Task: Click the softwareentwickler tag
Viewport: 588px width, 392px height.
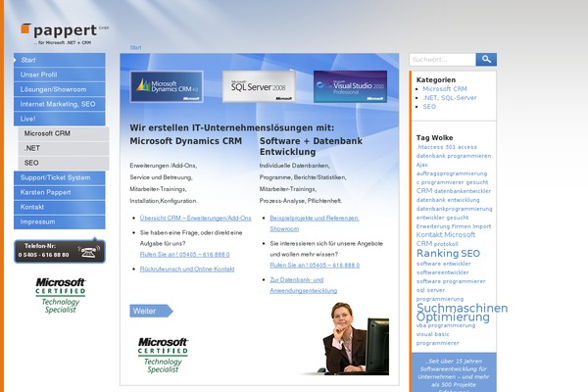Action: click(443, 272)
